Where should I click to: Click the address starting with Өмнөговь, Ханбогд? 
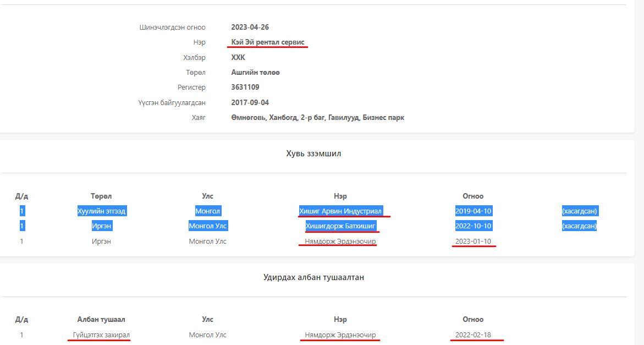pos(318,117)
